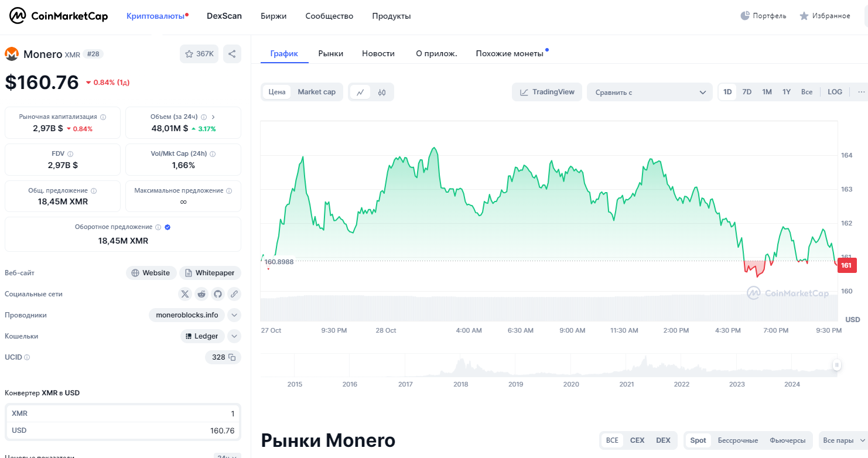The height and width of the screenshot is (458, 868).
Task: Select the 1D time range
Action: click(727, 92)
